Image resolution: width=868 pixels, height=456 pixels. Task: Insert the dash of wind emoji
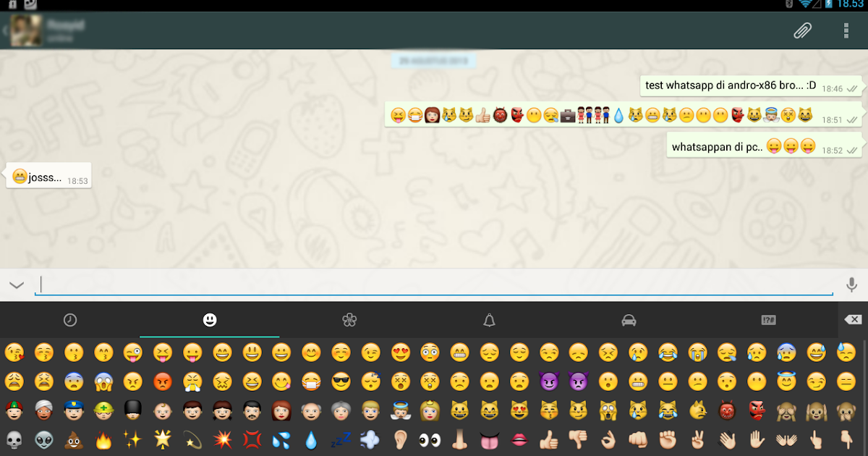(370, 439)
